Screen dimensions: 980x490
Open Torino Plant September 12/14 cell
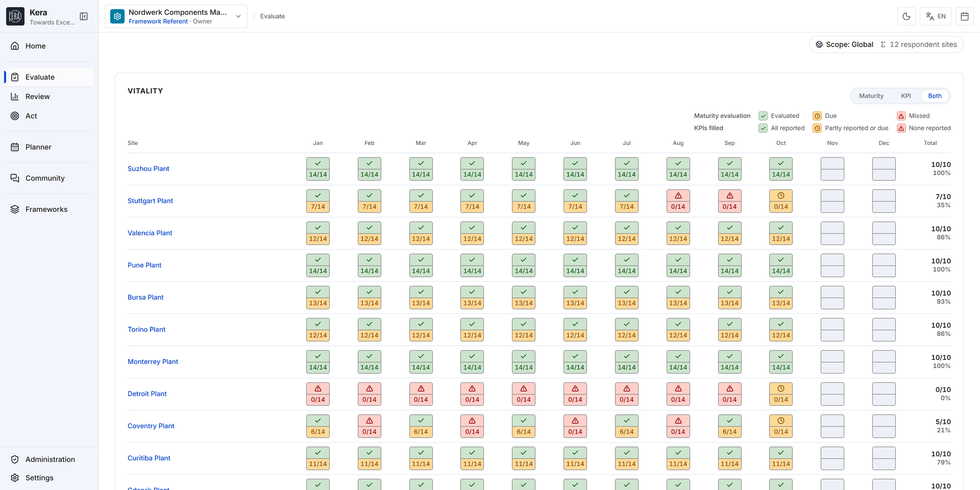729,330
